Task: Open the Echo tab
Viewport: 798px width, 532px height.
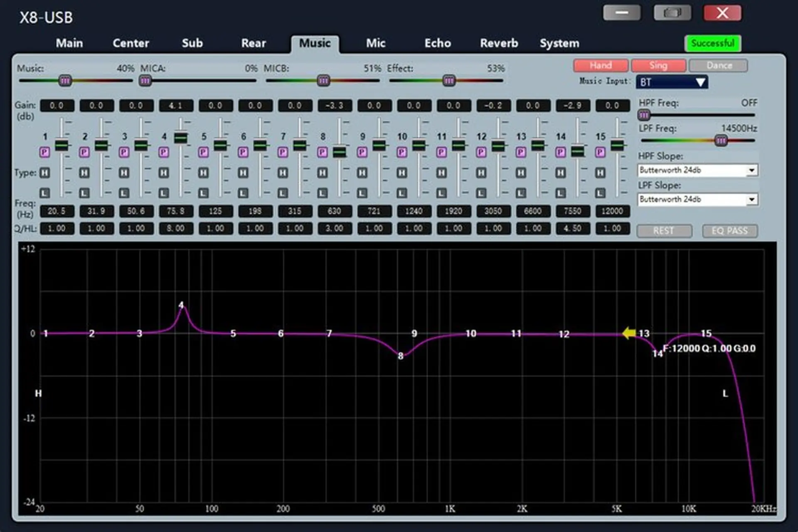Action: (437, 43)
